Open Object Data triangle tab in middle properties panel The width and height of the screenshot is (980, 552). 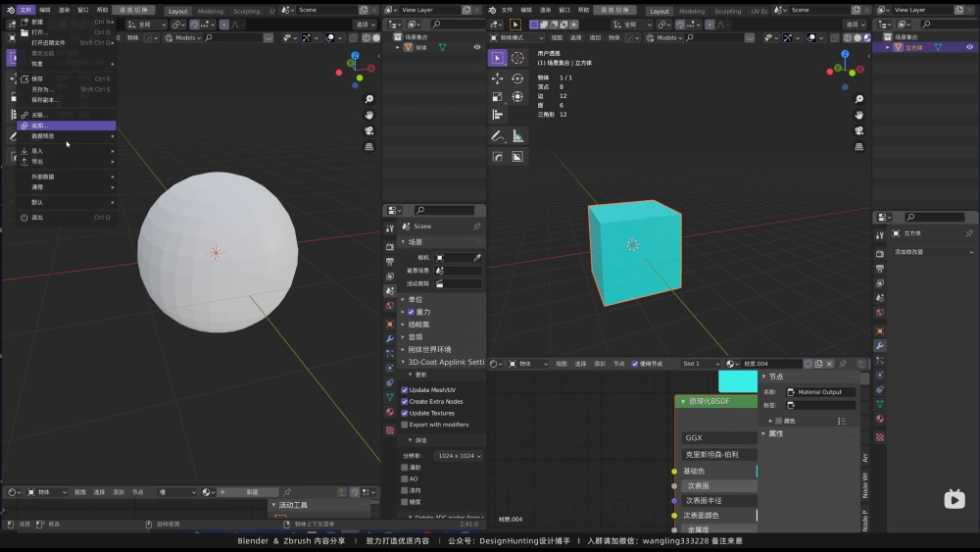coord(390,397)
